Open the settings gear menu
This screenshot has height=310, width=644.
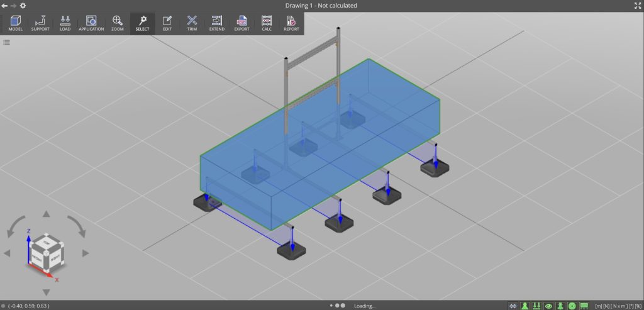[23, 5]
